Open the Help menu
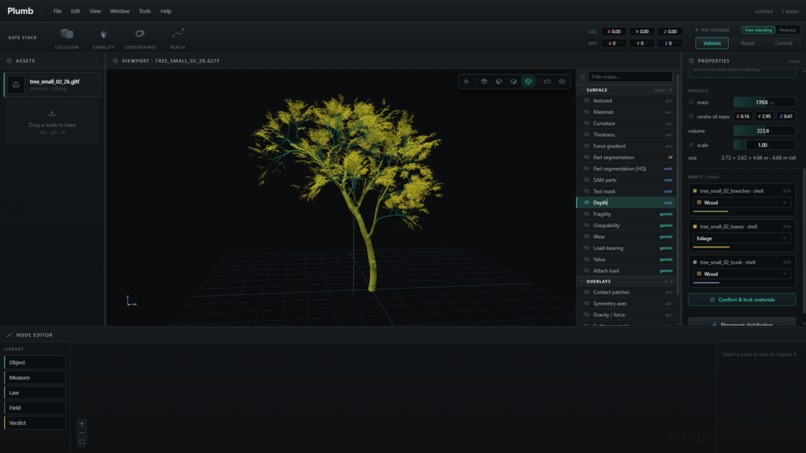 [166, 11]
